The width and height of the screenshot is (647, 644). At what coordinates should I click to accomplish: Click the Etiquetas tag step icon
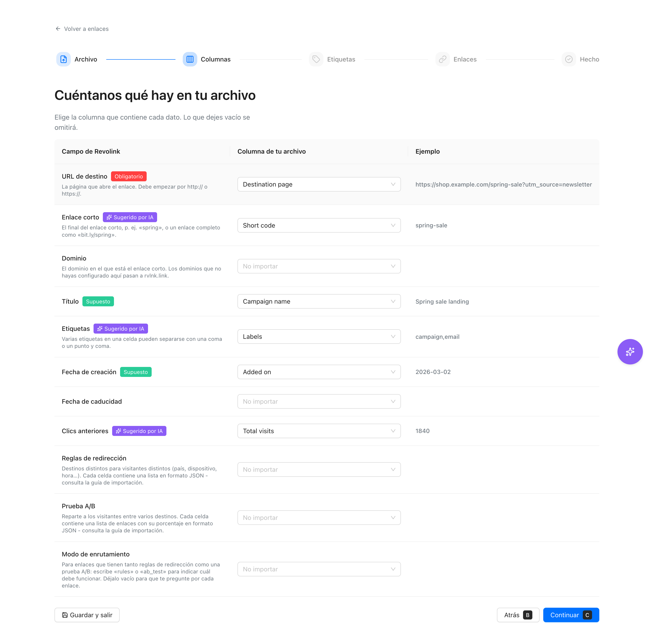(x=316, y=59)
